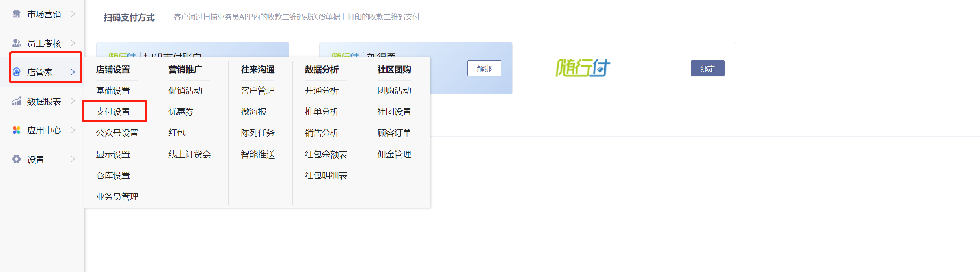Select 佣金管理 under 社区团购
The height and width of the screenshot is (272, 980).
[x=394, y=154]
